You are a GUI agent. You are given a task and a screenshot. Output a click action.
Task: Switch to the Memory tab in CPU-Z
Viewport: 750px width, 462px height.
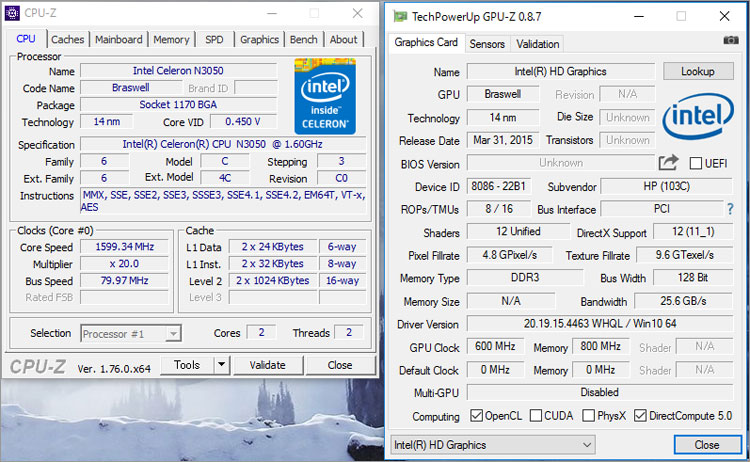(x=171, y=40)
